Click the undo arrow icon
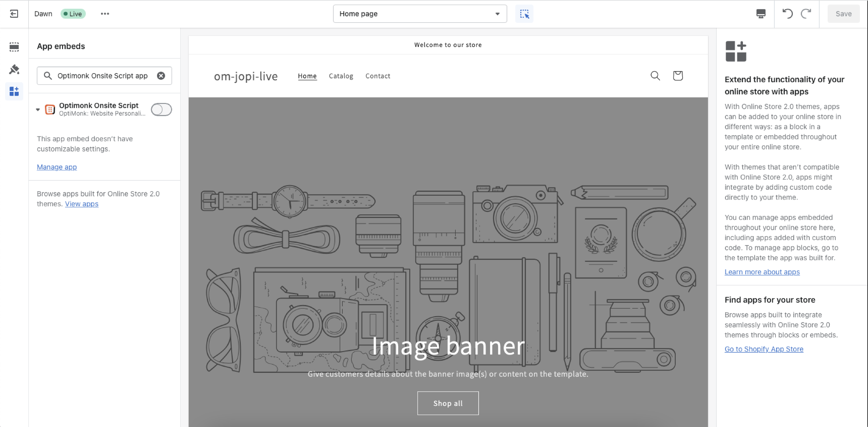The width and height of the screenshot is (868, 427). 788,14
